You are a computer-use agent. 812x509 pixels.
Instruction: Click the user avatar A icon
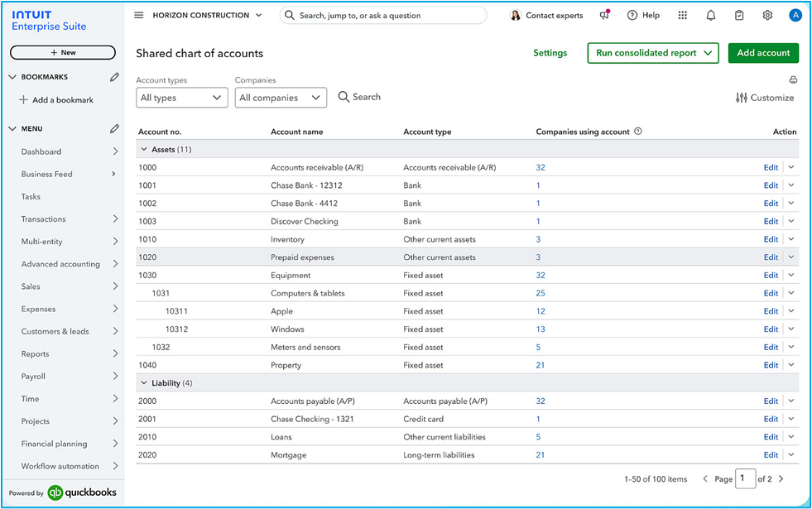(795, 16)
